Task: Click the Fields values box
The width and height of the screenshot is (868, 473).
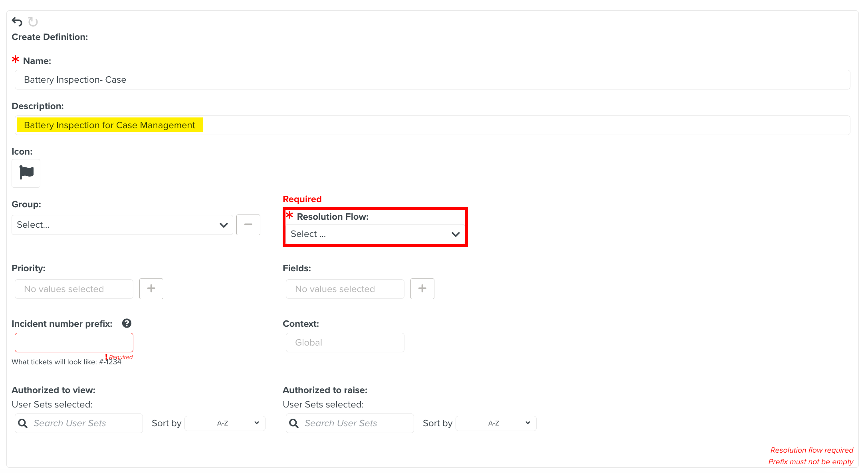Action: pyautogui.click(x=345, y=289)
